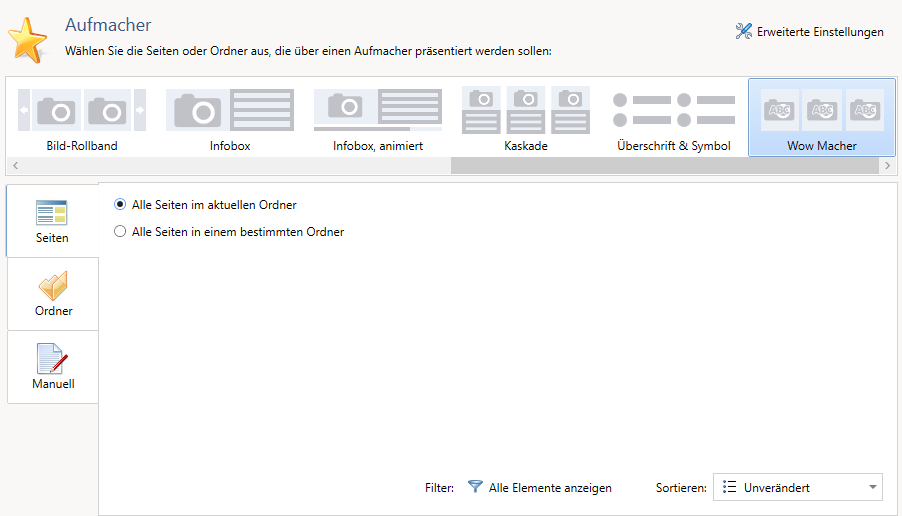Select Alle Seiten in einem bestimmten Ordner

(121, 232)
